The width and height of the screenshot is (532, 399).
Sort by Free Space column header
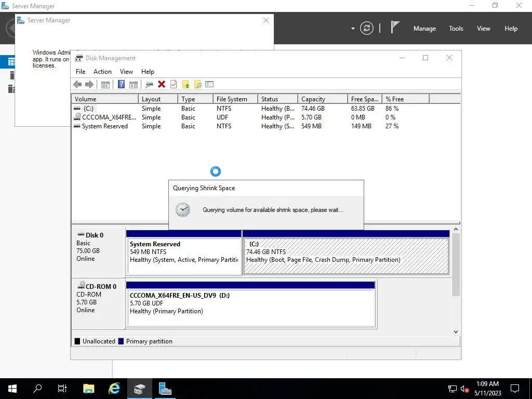point(365,99)
